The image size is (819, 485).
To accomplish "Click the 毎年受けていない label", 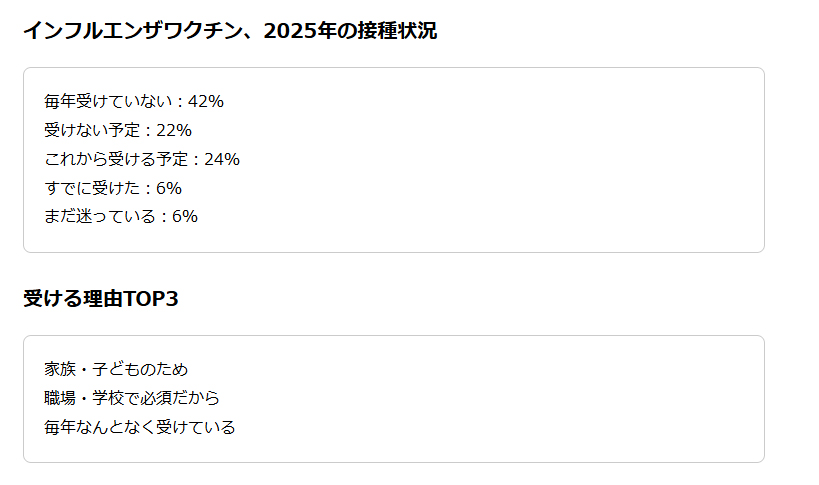I will coord(108,101).
